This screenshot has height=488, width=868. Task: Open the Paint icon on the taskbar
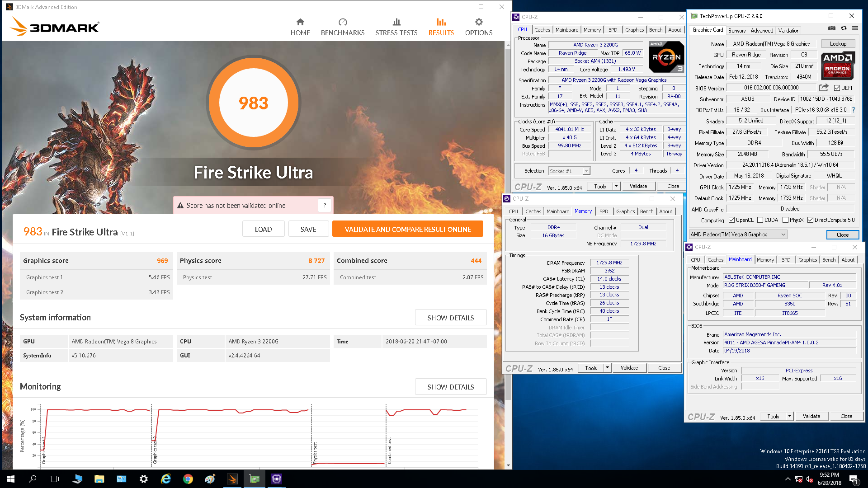210,479
